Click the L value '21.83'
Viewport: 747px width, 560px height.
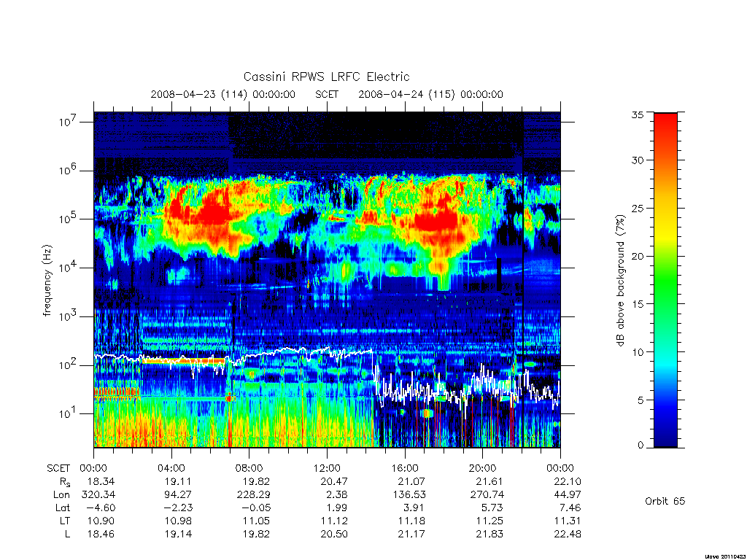click(489, 534)
